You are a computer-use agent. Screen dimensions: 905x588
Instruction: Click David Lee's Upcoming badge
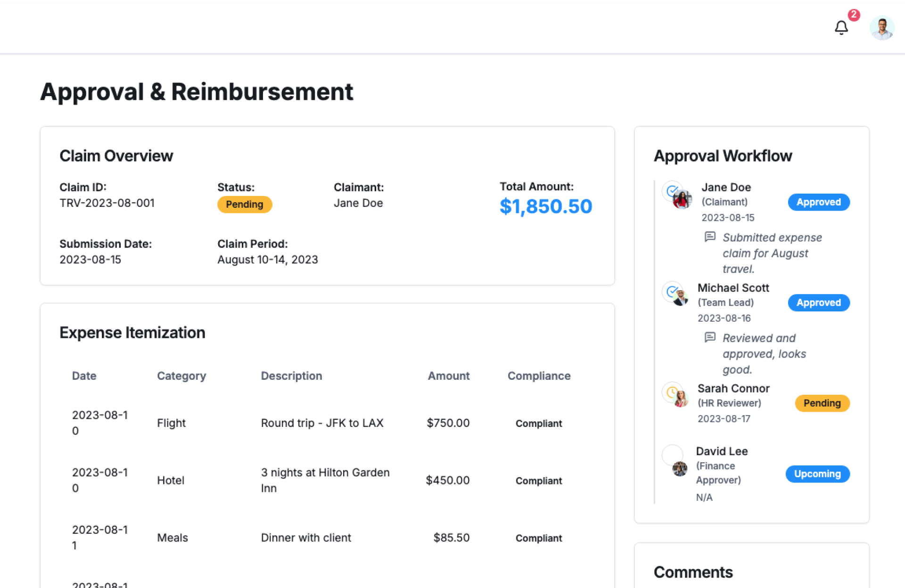click(817, 474)
